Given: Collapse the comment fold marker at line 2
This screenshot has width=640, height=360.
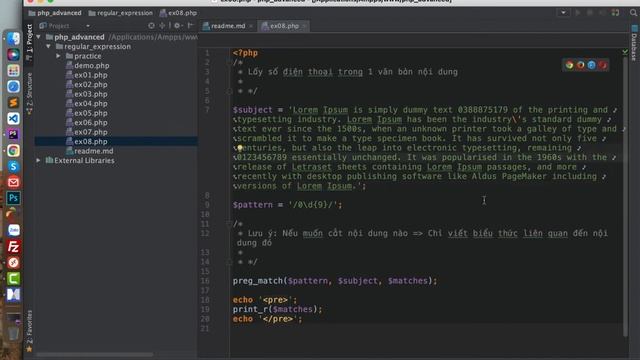Looking at the screenshot, I should 229,62.
